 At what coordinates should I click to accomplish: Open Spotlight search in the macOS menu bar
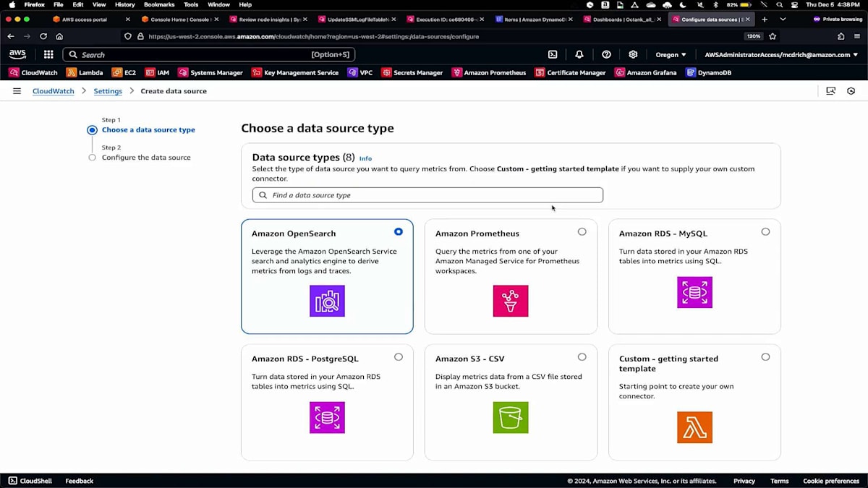click(779, 4)
